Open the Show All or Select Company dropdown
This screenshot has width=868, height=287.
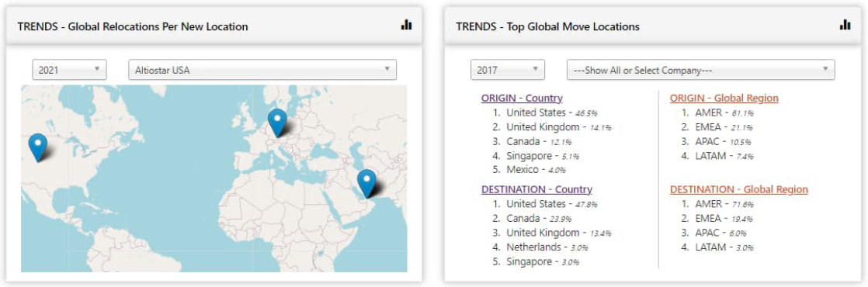(701, 70)
